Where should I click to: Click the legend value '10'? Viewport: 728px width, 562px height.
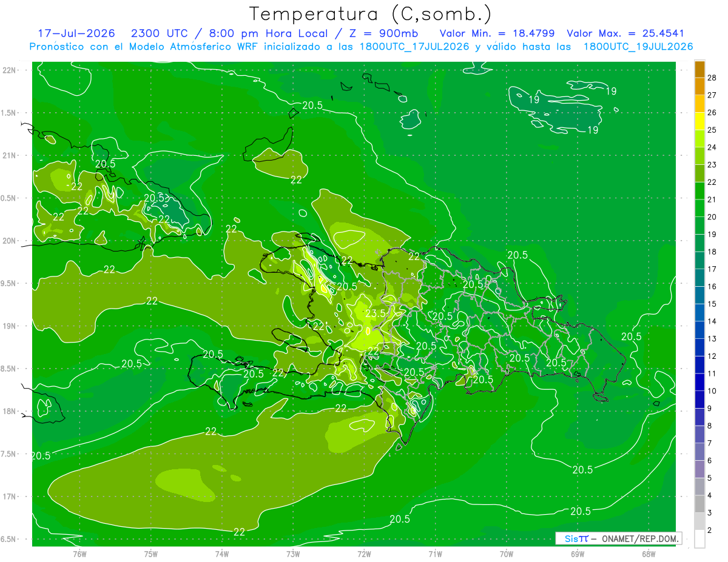tap(712, 391)
